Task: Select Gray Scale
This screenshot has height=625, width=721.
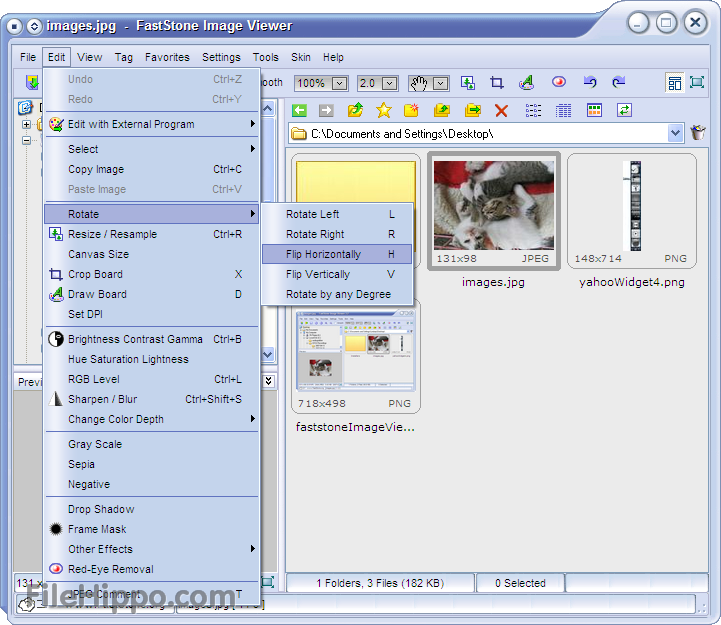Action: (152, 444)
